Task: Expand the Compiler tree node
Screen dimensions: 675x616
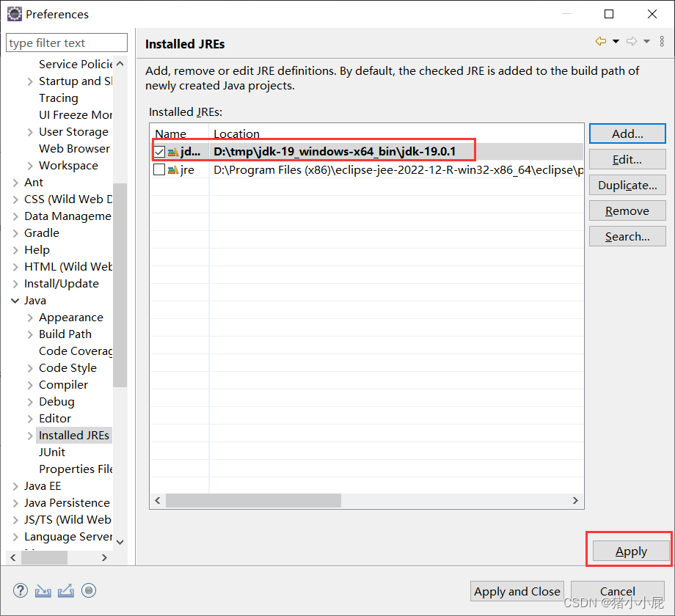Action: coord(30,386)
